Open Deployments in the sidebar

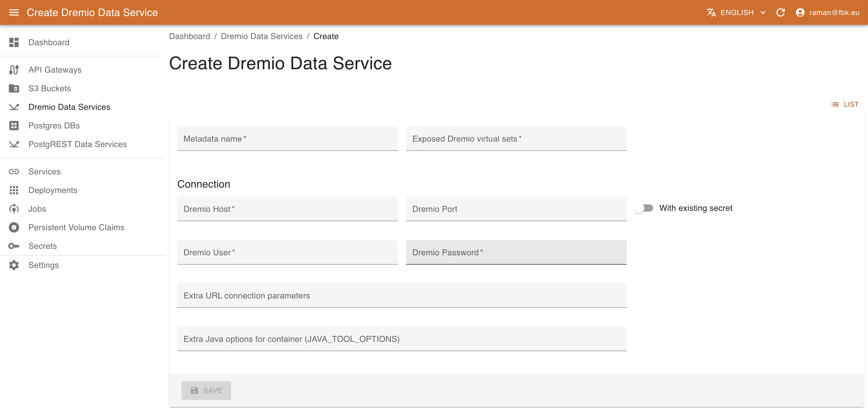[x=82, y=190]
